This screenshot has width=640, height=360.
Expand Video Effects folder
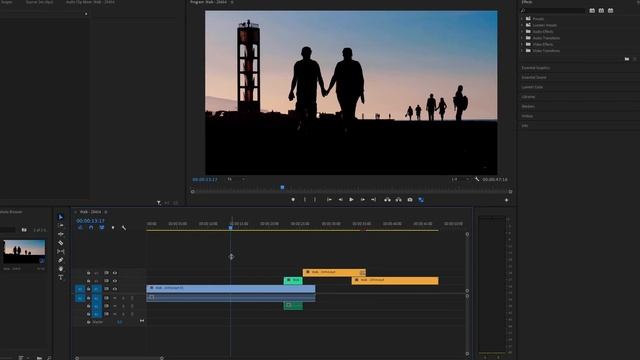522,44
